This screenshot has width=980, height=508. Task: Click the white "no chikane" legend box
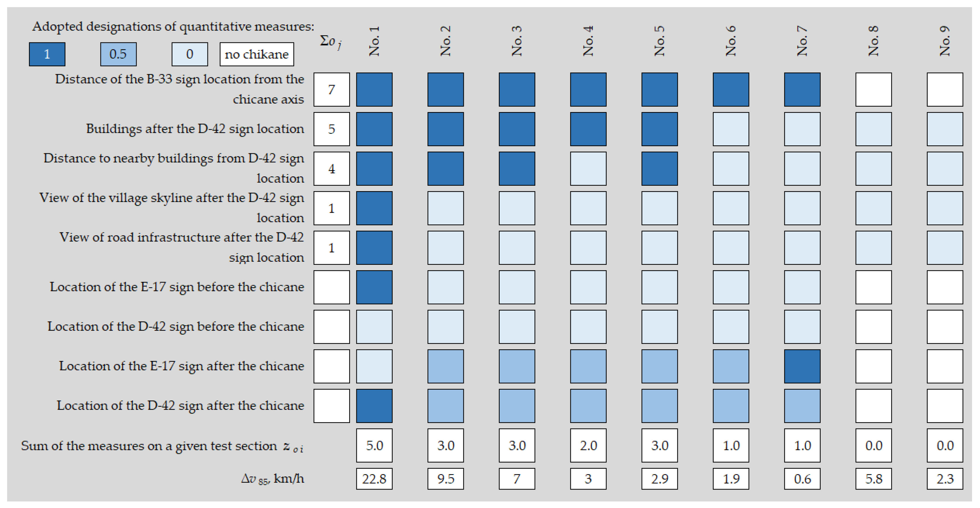tap(256, 54)
